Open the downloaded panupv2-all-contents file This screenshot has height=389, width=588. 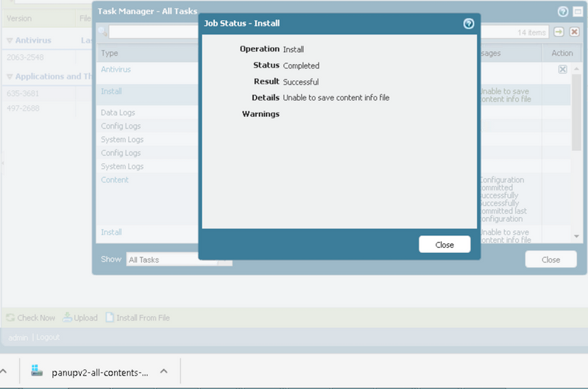coord(100,372)
